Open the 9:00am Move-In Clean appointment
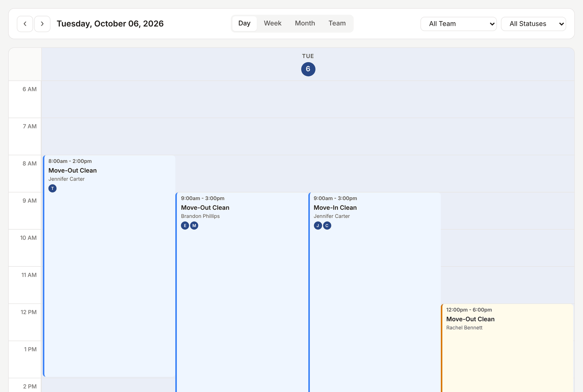This screenshot has width=583, height=392. pos(375,292)
